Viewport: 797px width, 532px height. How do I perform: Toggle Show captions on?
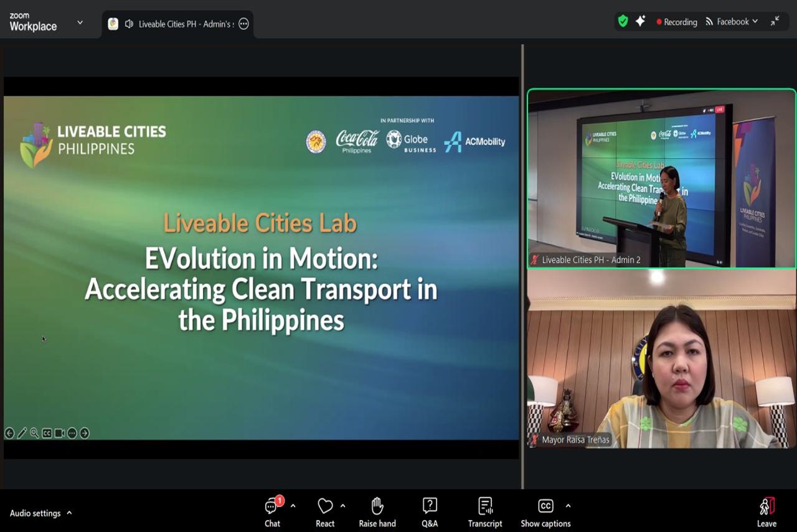[x=545, y=513]
